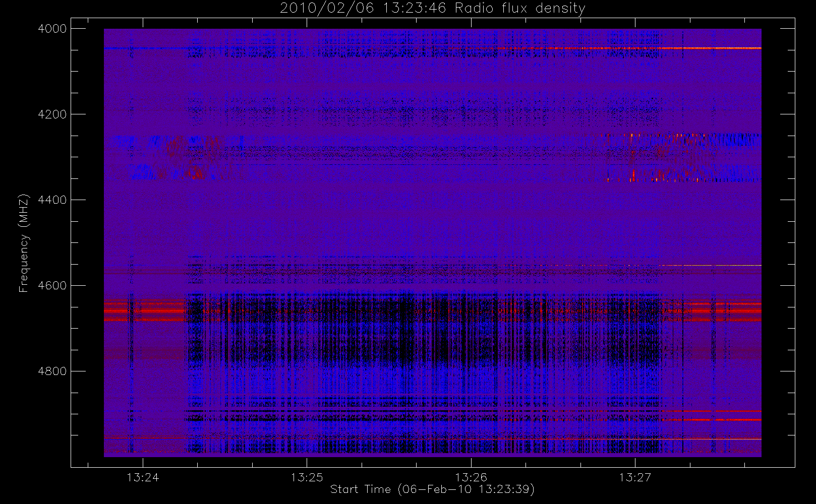Screen dimensions: 816x504
Task: Click the 13:24 time axis label
Action: (143, 477)
